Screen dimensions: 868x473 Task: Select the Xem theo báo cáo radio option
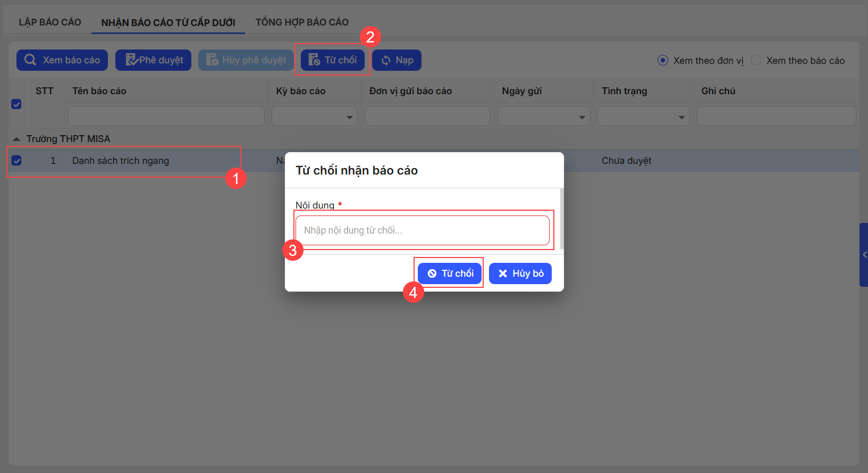click(756, 61)
